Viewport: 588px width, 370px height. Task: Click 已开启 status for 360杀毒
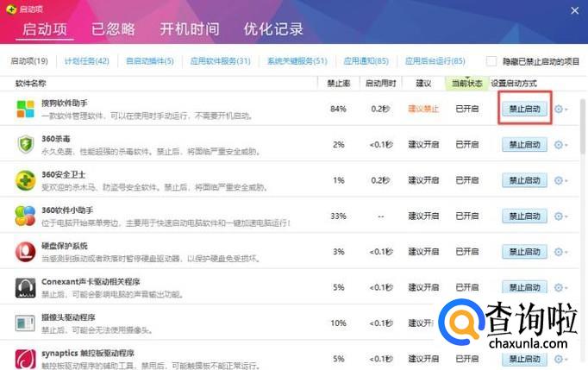coord(467,145)
